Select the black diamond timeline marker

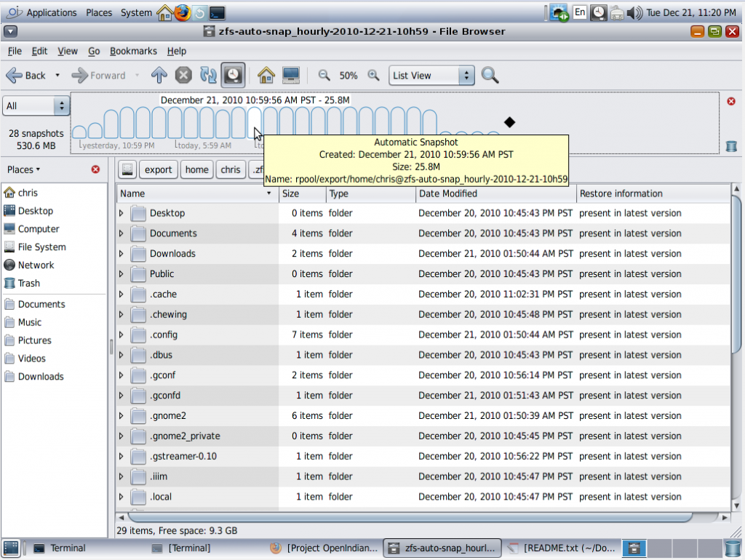point(509,122)
